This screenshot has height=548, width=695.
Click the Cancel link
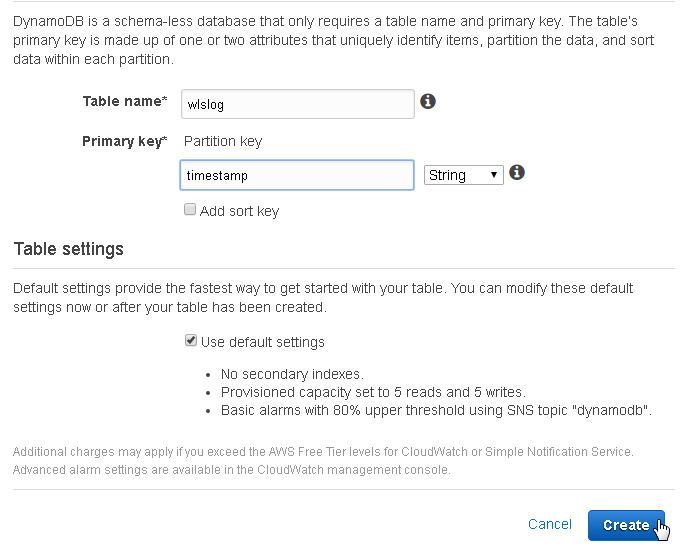pos(550,524)
